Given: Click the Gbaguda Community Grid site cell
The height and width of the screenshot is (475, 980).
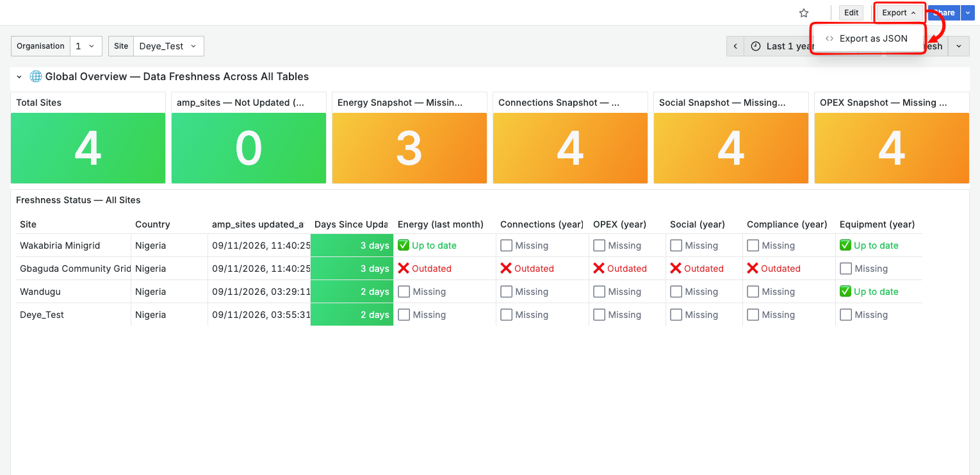Looking at the screenshot, I should (74, 269).
